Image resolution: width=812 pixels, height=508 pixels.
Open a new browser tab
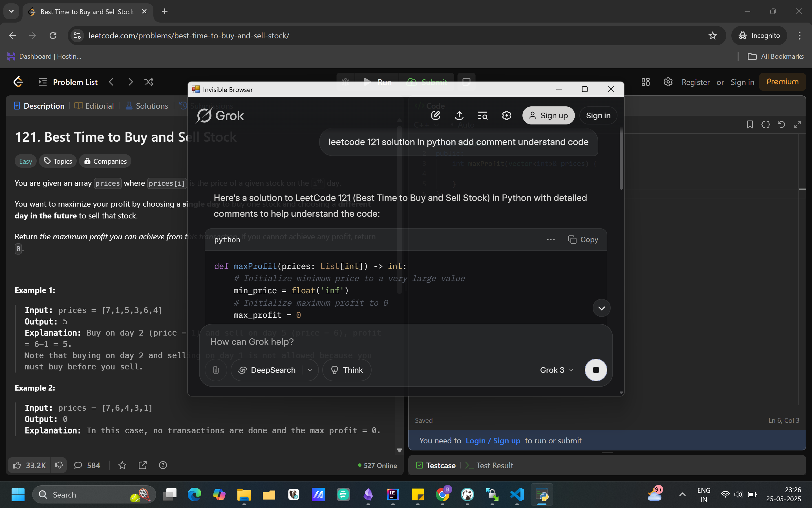(x=164, y=11)
